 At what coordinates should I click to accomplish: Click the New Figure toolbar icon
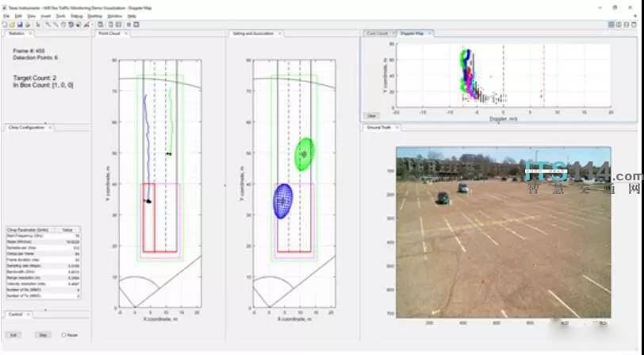point(4,25)
